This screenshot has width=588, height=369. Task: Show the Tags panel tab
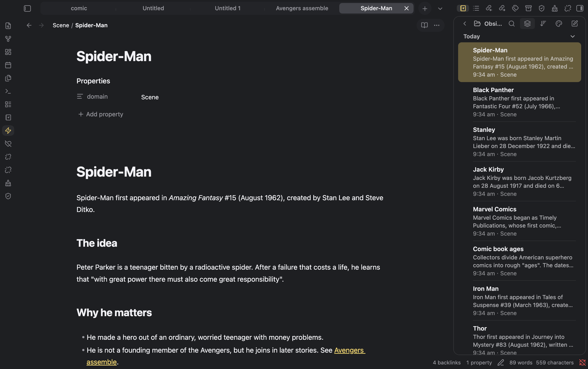pos(515,8)
